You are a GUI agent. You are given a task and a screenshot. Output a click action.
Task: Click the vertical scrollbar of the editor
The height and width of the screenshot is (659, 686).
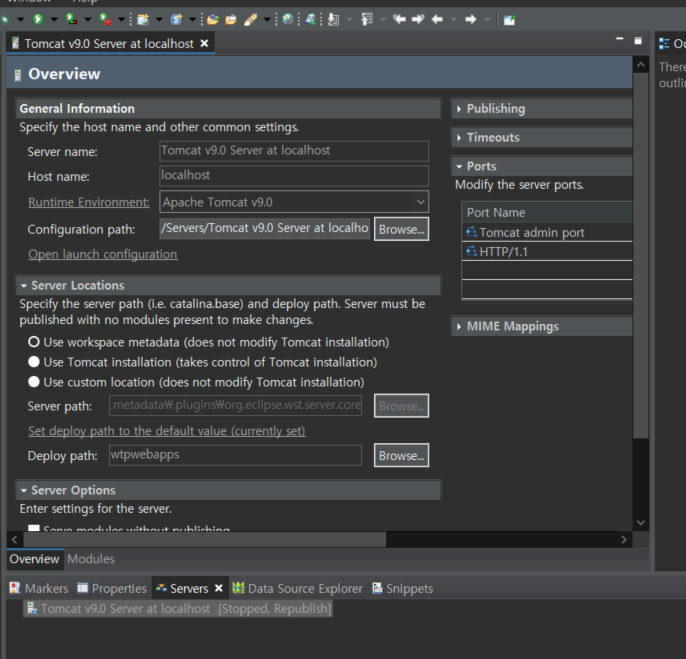[x=641, y=256]
